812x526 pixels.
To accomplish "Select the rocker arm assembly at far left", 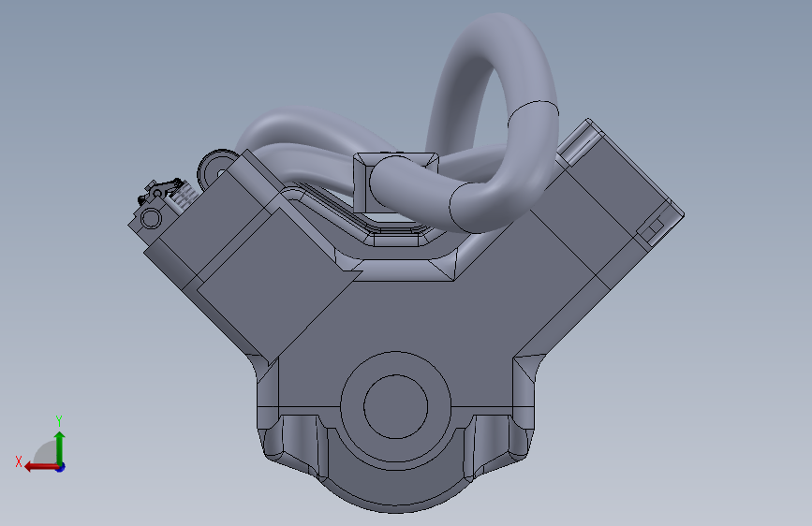I will [x=162, y=194].
